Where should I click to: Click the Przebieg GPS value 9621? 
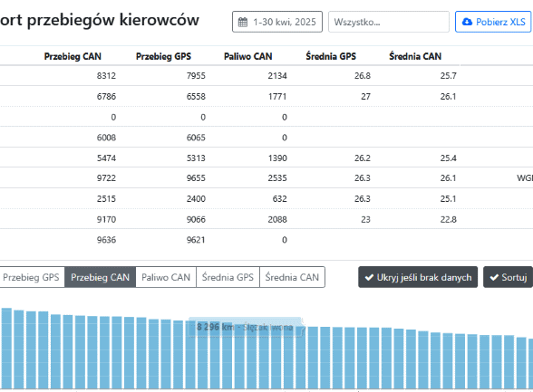pyautogui.click(x=196, y=240)
